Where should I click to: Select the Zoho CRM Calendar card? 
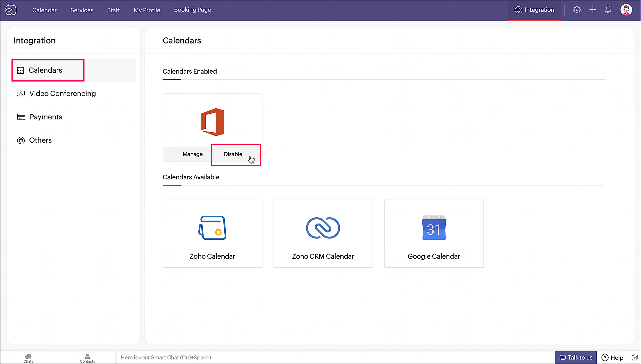tap(323, 233)
